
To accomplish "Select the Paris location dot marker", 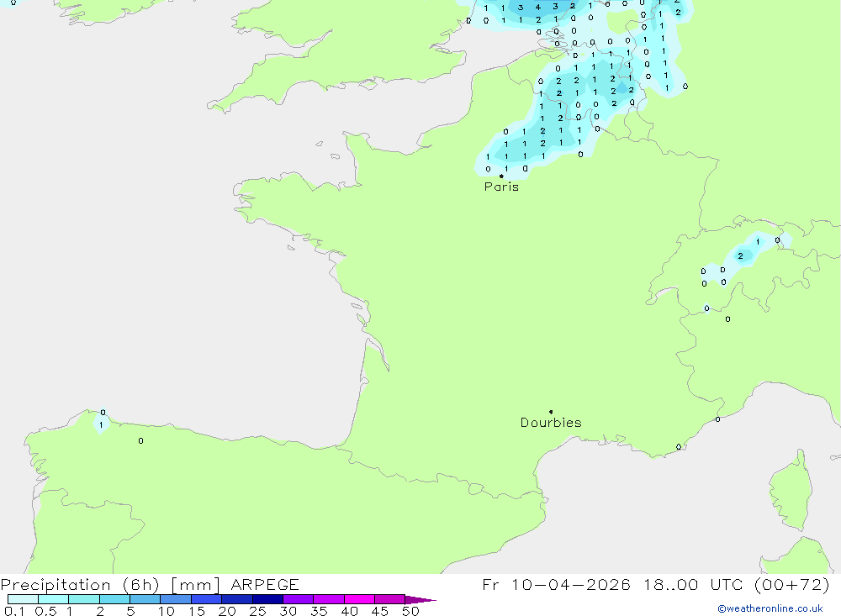I will (x=501, y=176).
